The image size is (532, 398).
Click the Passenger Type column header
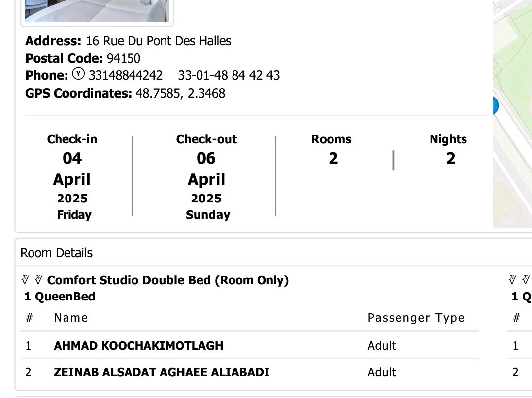[416, 318]
